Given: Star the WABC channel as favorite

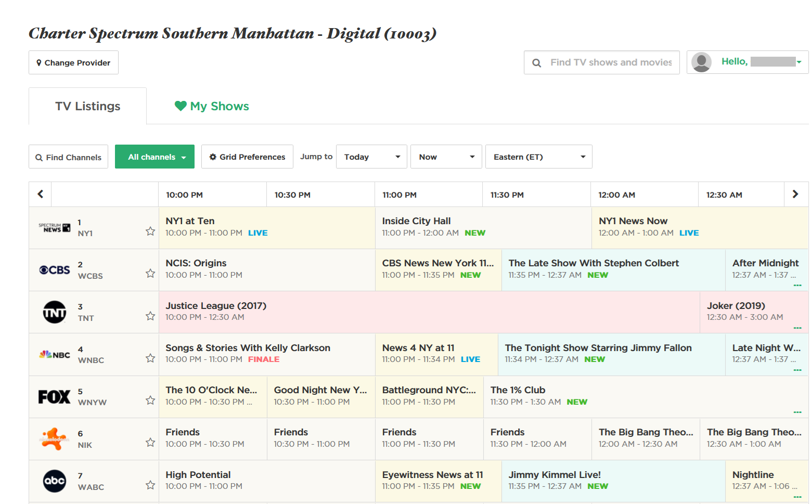Looking at the screenshot, I should tap(150, 485).
